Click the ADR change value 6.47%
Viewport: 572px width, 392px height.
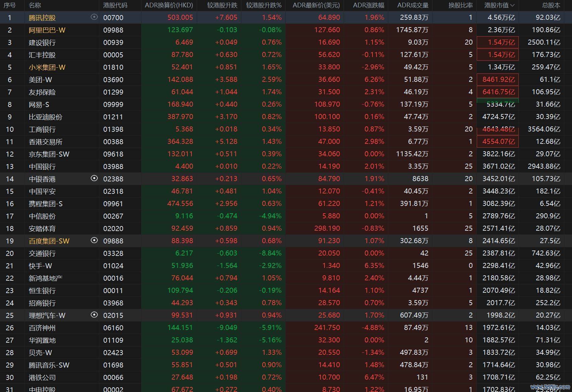pos(374,377)
